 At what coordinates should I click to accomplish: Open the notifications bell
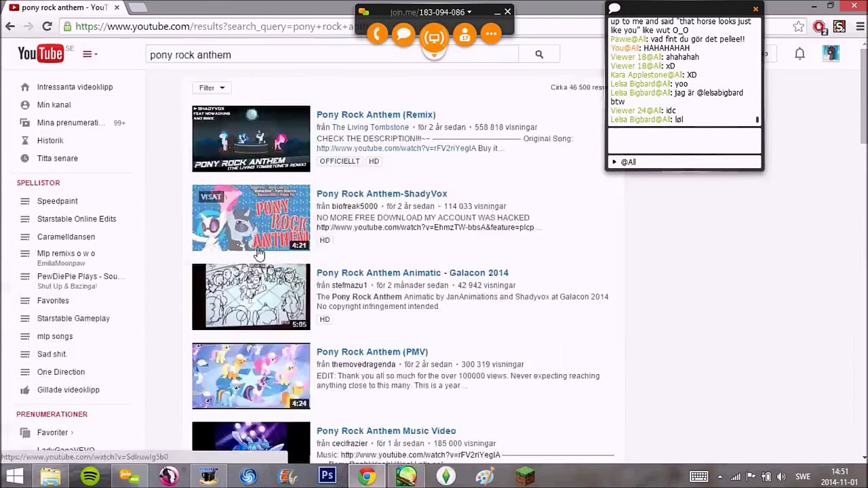(800, 54)
